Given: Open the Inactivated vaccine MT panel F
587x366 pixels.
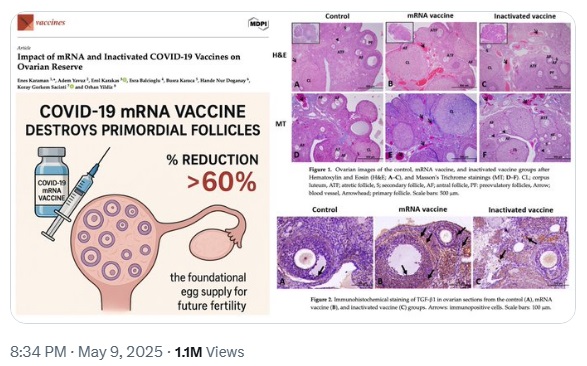Looking at the screenshot, I should [525, 127].
